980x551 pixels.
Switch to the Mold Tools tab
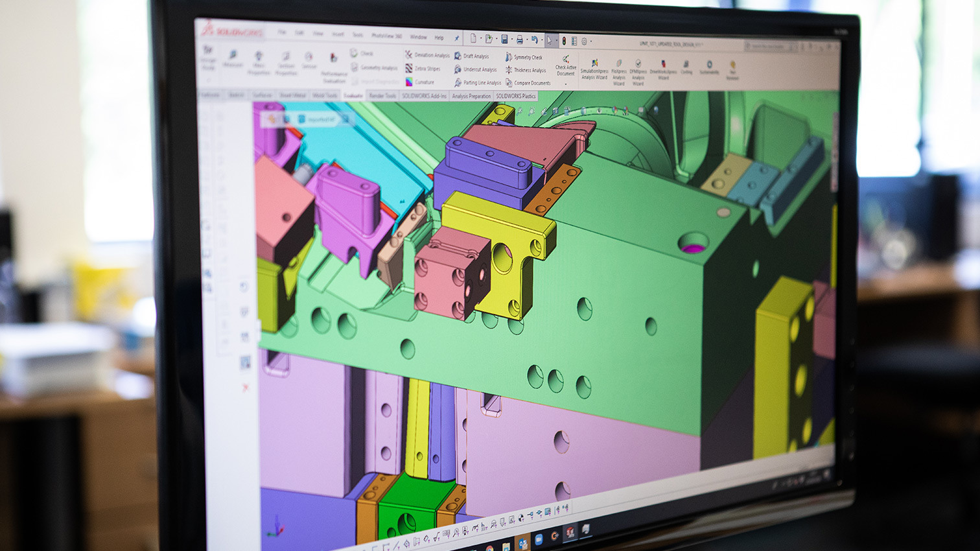coord(325,95)
